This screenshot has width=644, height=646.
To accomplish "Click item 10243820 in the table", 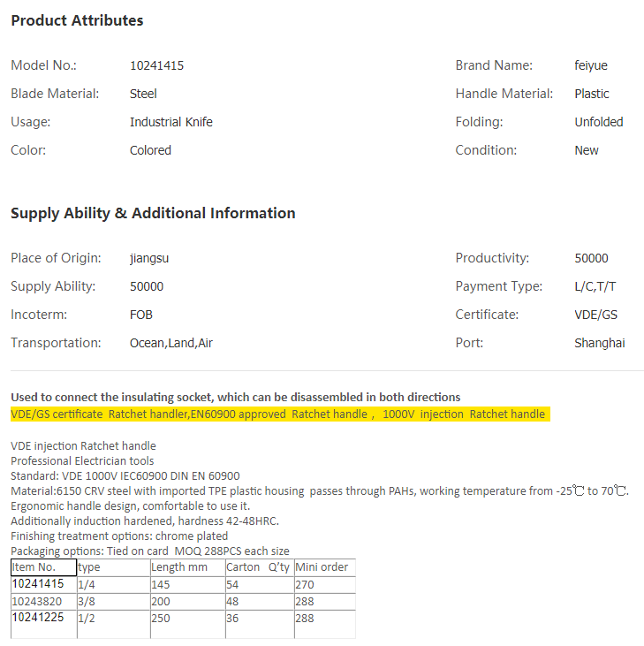I will pos(37,601).
